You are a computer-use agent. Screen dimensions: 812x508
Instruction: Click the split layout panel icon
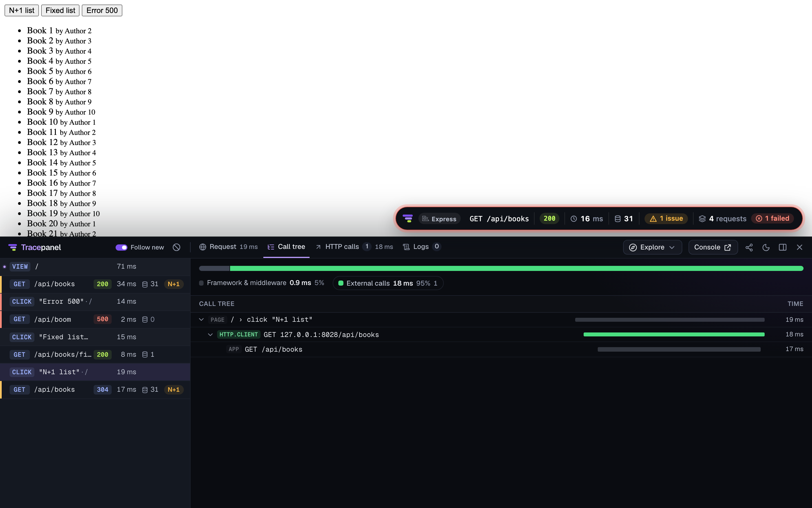coord(782,247)
